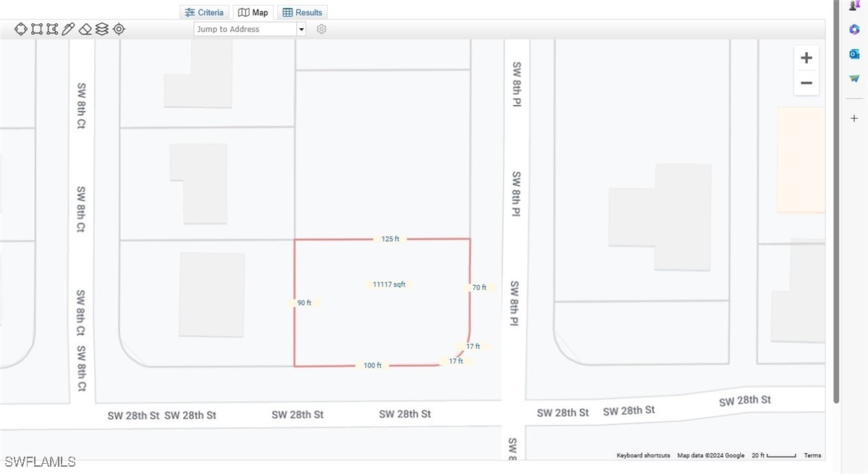Click the 70 ft boundary label
The width and height of the screenshot is (868, 474).
479,287
